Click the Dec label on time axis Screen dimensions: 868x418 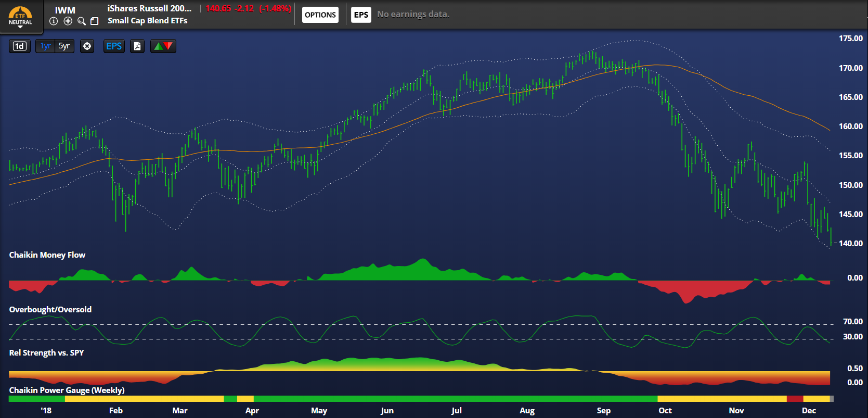tap(809, 410)
